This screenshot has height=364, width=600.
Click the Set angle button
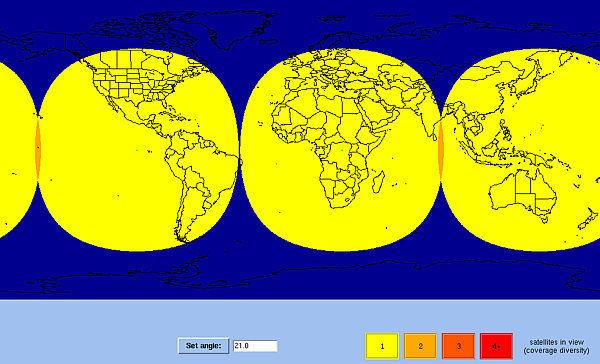pyautogui.click(x=203, y=346)
